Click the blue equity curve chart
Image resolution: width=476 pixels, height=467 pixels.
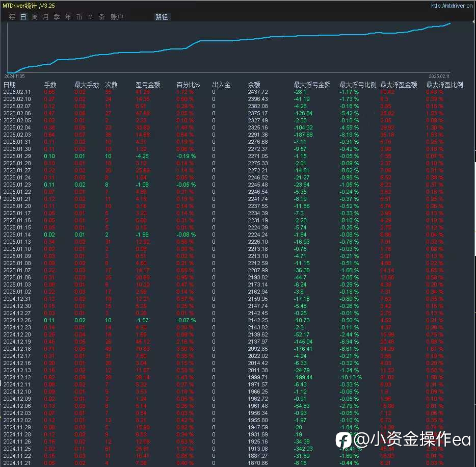point(229,47)
